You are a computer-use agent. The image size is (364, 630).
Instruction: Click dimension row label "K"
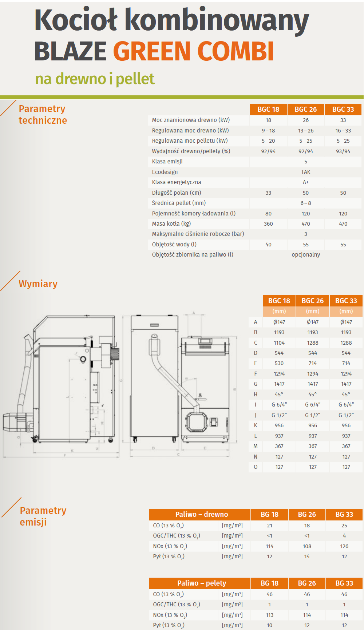(x=256, y=425)
